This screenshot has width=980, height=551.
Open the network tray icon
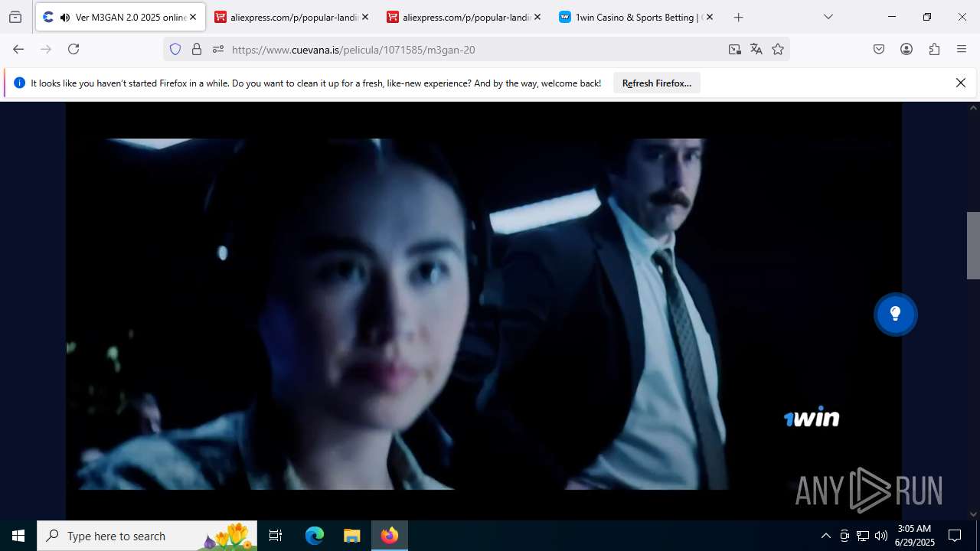coord(863,536)
